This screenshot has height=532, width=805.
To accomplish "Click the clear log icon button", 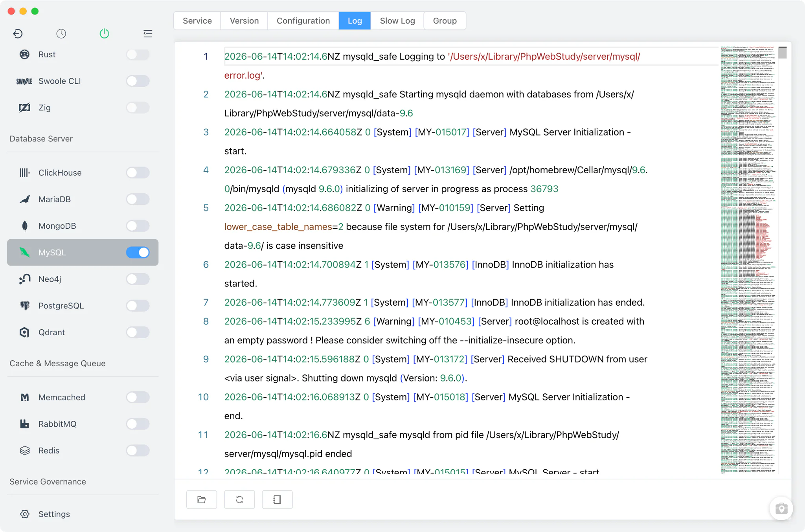I will point(277,499).
